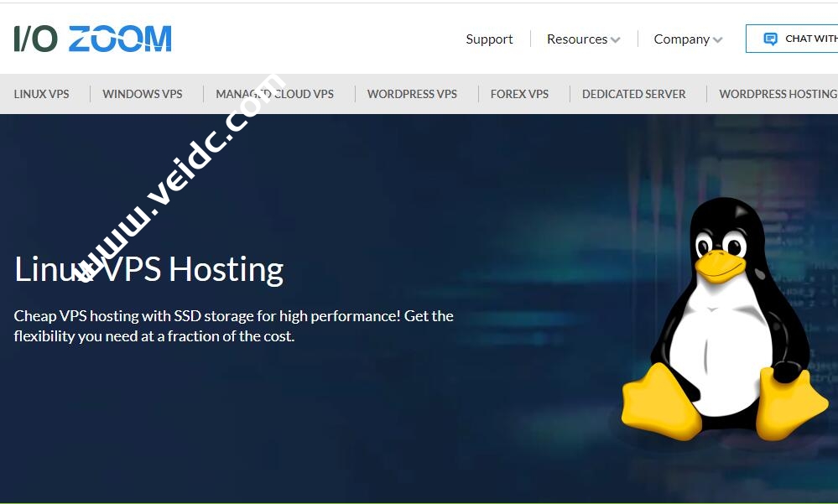The width and height of the screenshot is (838, 504).
Task: Click the Linux VPS Hosting heading
Action: (x=149, y=269)
